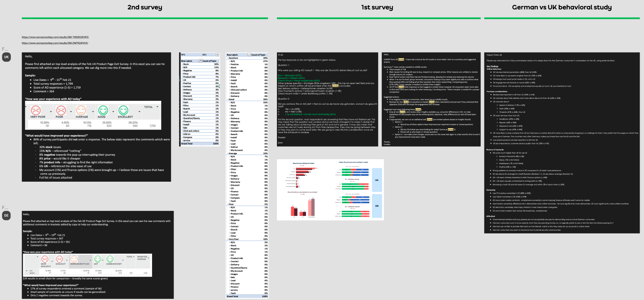Select German vs UK behavioral study heading

click(562, 7)
